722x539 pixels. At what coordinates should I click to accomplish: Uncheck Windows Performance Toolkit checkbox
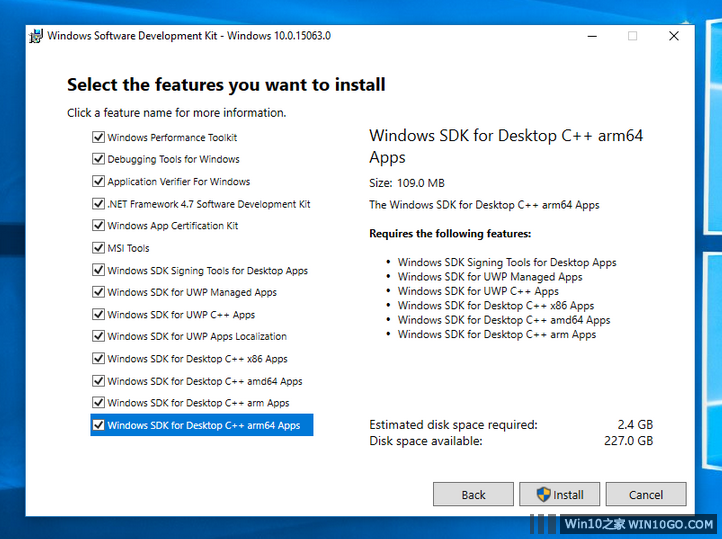coord(98,137)
